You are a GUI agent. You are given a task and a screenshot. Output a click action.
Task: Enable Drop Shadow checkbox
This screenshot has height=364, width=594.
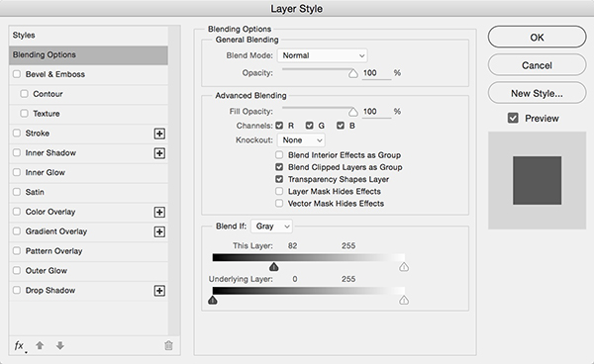tap(17, 291)
